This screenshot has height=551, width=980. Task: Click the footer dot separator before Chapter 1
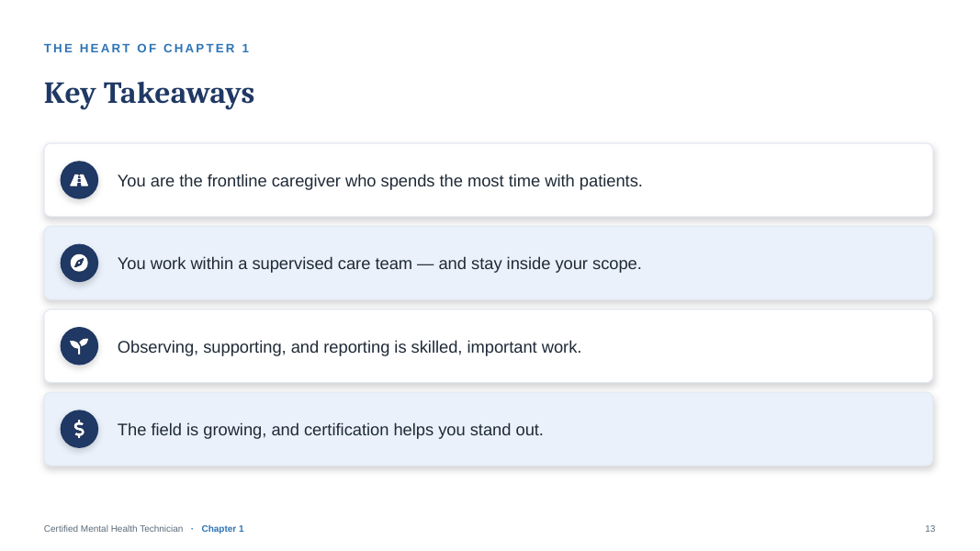192,529
